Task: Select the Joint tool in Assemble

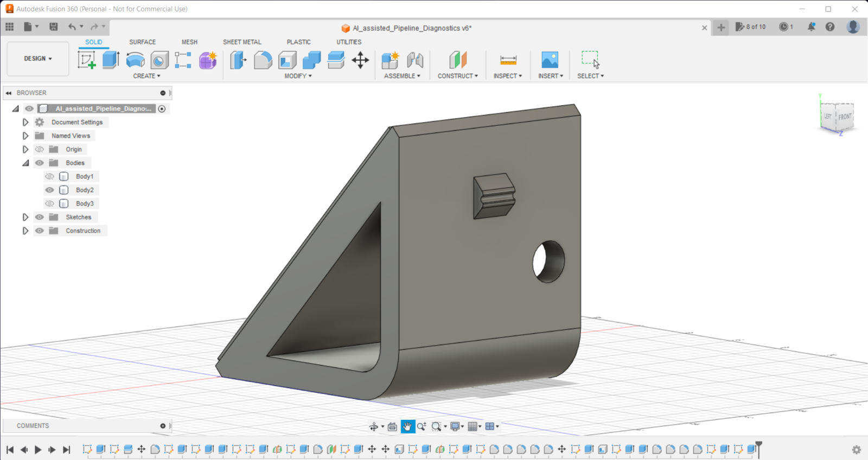Action: tap(415, 60)
